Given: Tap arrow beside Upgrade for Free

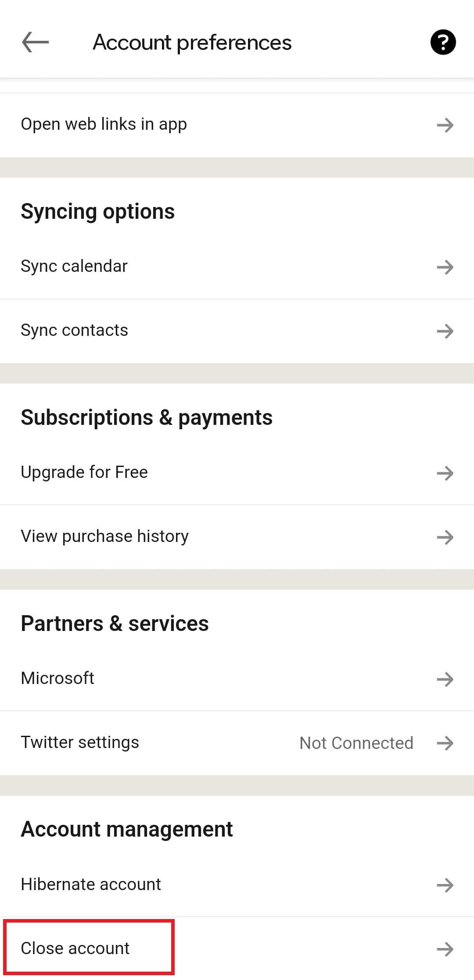Looking at the screenshot, I should tap(445, 473).
